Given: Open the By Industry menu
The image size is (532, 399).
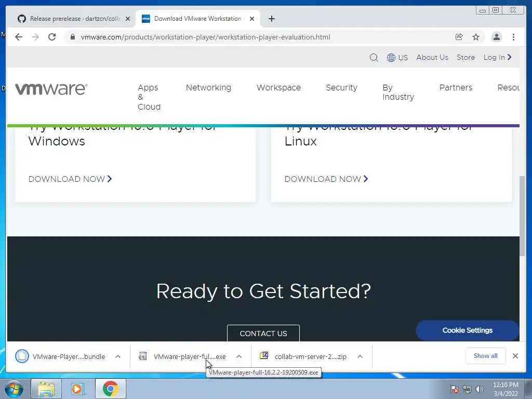Looking at the screenshot, I should (x=398, y=92).
